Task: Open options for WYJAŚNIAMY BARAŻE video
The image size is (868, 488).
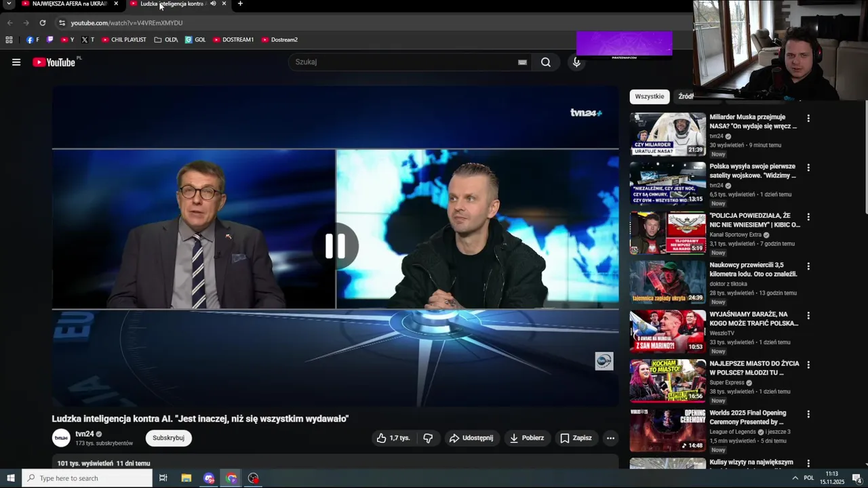Action: 808,316
